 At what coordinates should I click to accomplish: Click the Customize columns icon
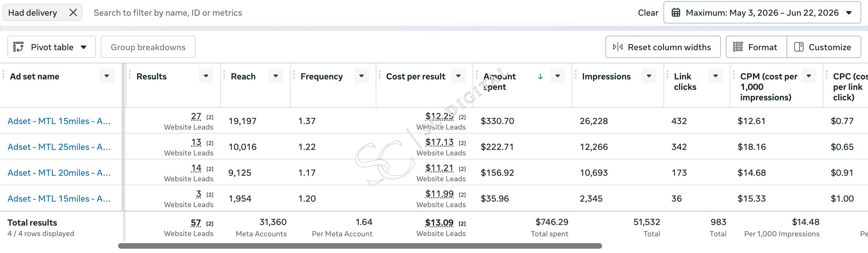[799, 47]
